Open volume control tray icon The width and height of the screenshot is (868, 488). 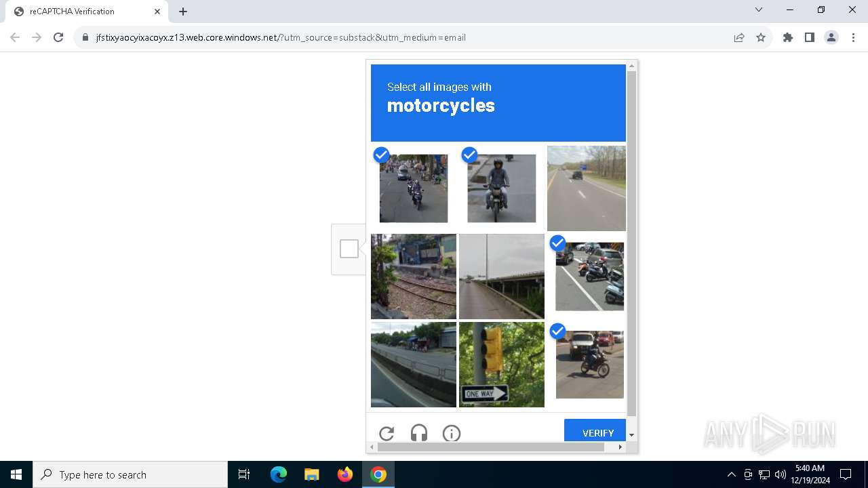pyautogui.click(x=781, y=474)
